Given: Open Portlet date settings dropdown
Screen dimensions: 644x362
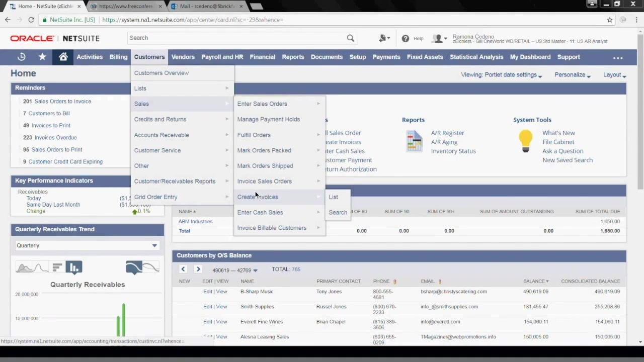Looking at the screenshot, I should (x=502, y=75).
